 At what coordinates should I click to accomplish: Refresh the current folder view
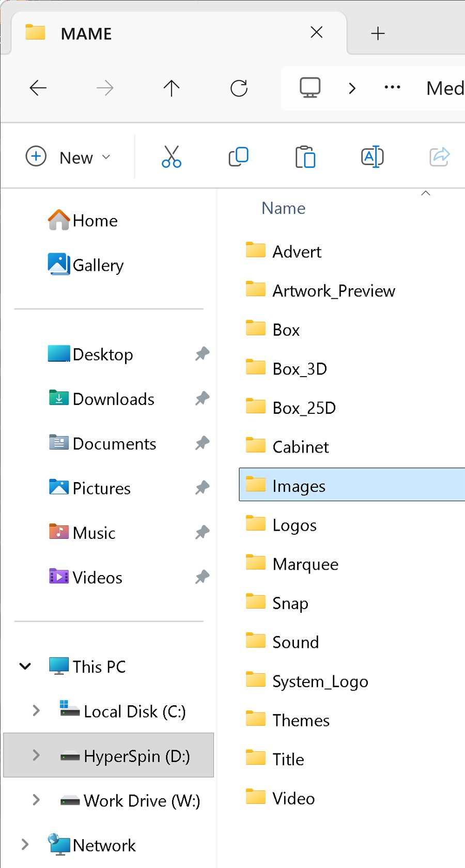[239, 88]
